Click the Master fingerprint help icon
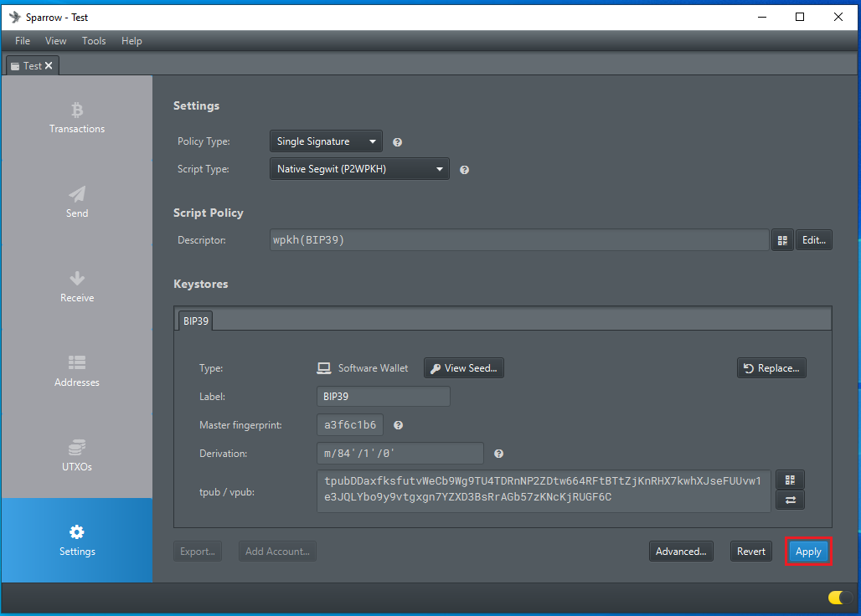 pyautogui.click(x=399, y=425)
